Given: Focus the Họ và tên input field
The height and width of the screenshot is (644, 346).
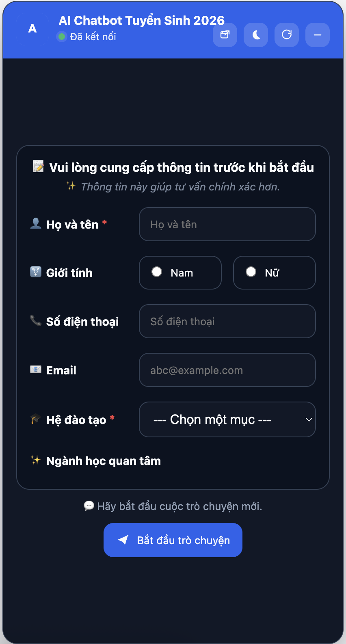Looking at the screenshot, I should (227, 224).
